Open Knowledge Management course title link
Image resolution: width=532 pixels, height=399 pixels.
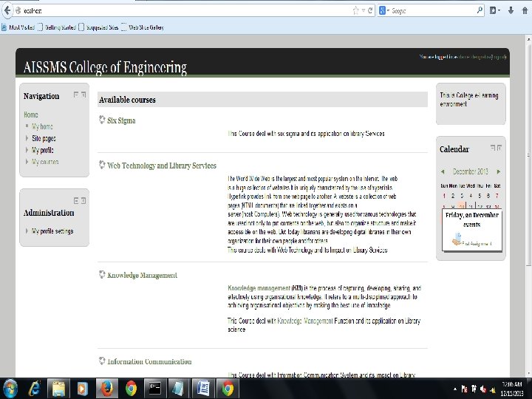(142, 275)
